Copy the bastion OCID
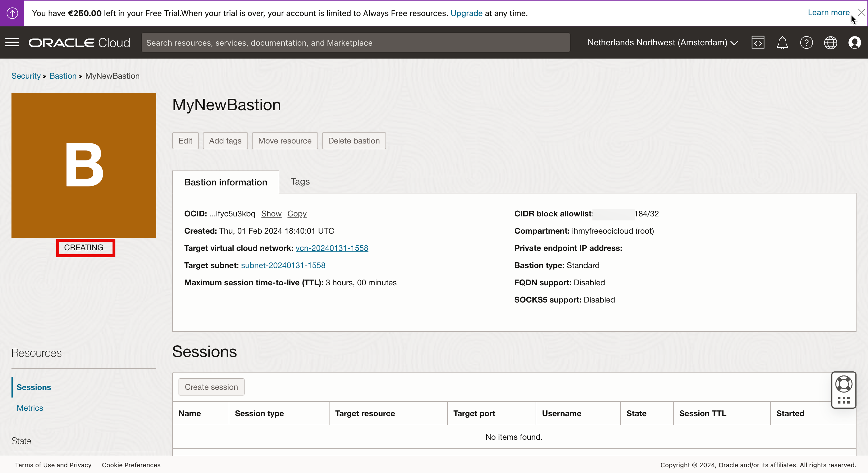868x473 pixels. point(297,214)
